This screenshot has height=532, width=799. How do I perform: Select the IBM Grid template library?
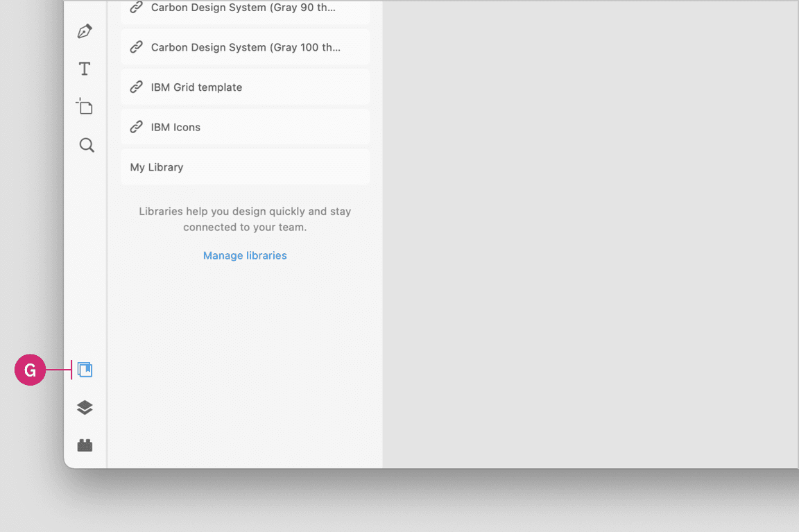point(196,87)
